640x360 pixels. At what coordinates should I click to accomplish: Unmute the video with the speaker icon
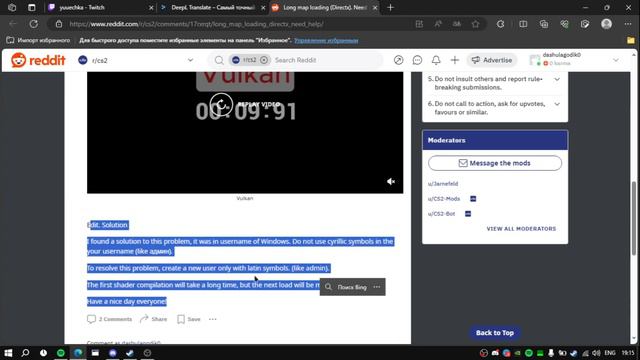[x=391, y=182]
